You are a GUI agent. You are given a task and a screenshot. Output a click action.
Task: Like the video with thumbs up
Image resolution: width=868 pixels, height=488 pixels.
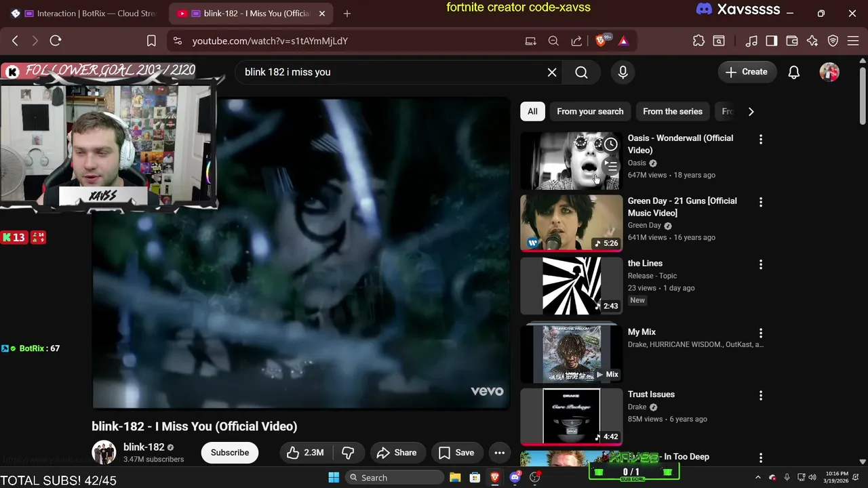pyautogui.click(x=305, y=453)
